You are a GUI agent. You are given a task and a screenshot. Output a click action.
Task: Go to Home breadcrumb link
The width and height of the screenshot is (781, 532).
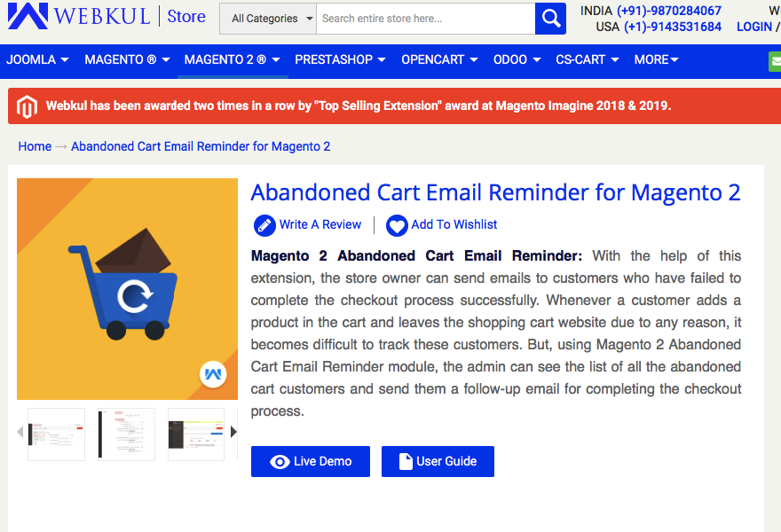(x=35, y=146)
